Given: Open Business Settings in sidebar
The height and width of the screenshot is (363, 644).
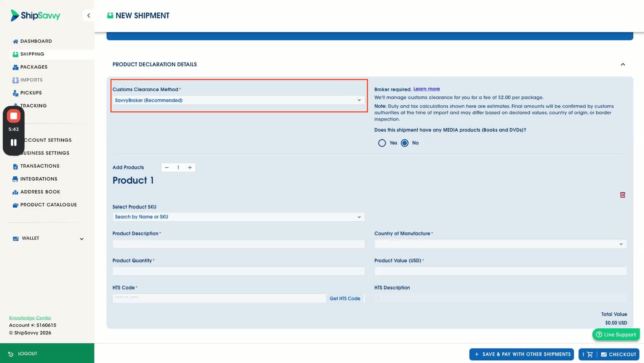Looking at the screenshot, I should 45,153.
